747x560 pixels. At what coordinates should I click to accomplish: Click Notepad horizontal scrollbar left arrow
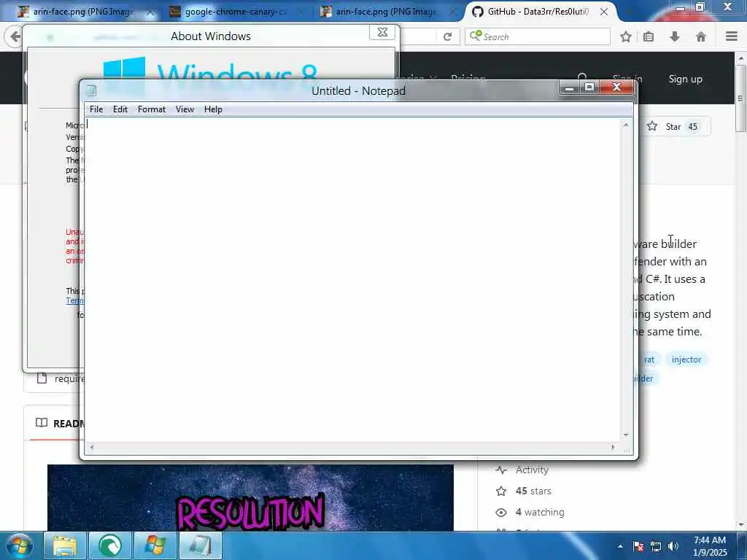tap(91, 447)
